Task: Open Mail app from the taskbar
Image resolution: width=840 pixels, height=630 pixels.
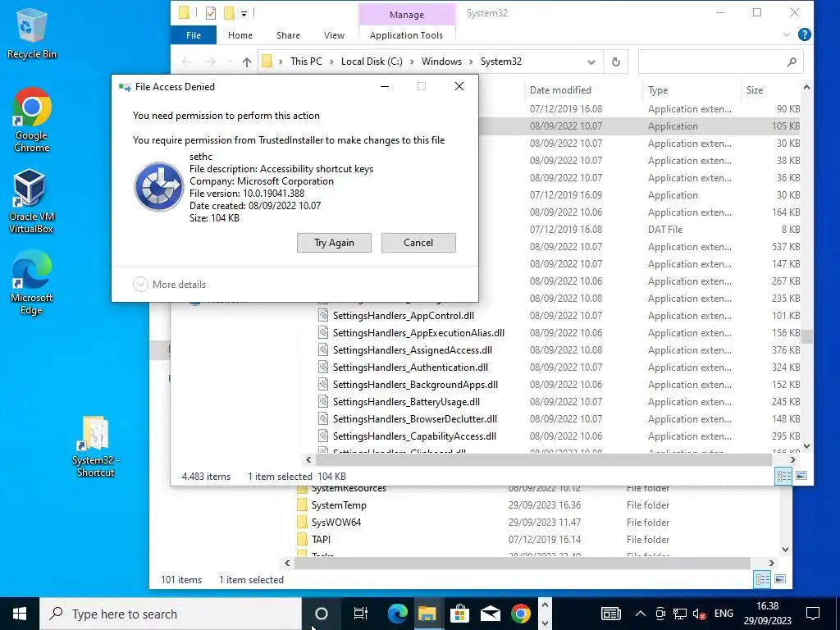Action: (x=491, y=614)
